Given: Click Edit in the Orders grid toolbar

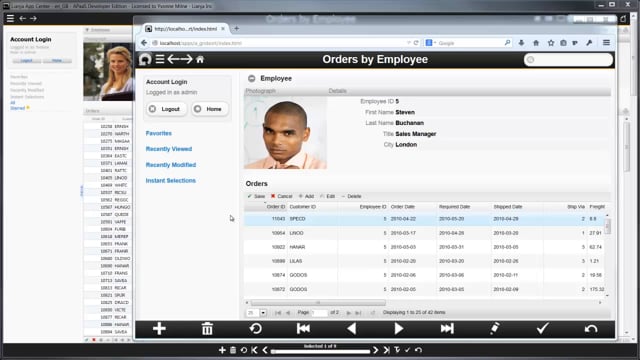Looking at the screenshot, I should point(327,196).
